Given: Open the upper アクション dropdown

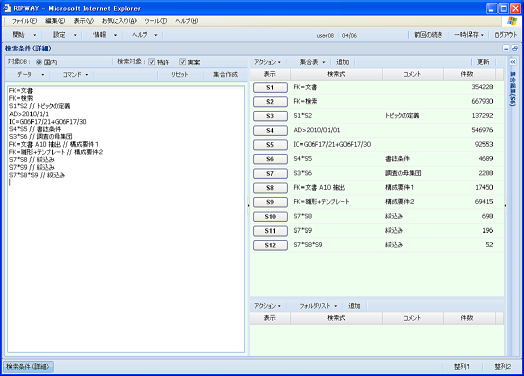Looking at the screenshot, I should click(x=267, y=62).
